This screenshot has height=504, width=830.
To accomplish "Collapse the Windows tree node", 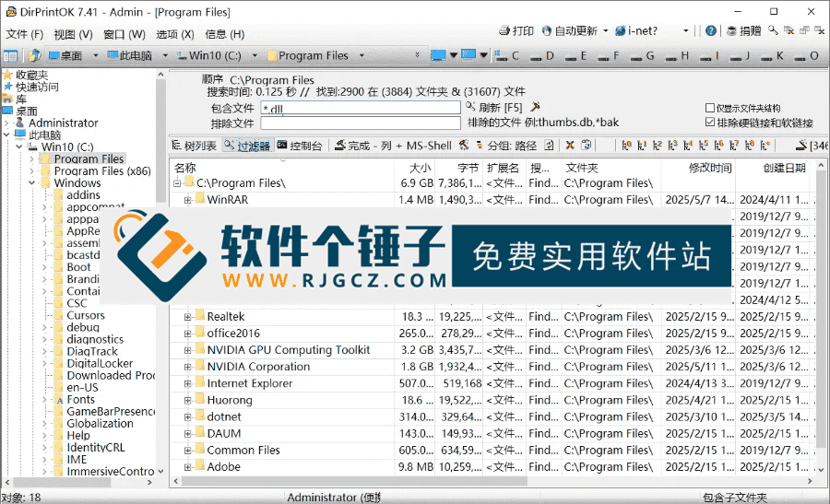I will pos(31,183).
